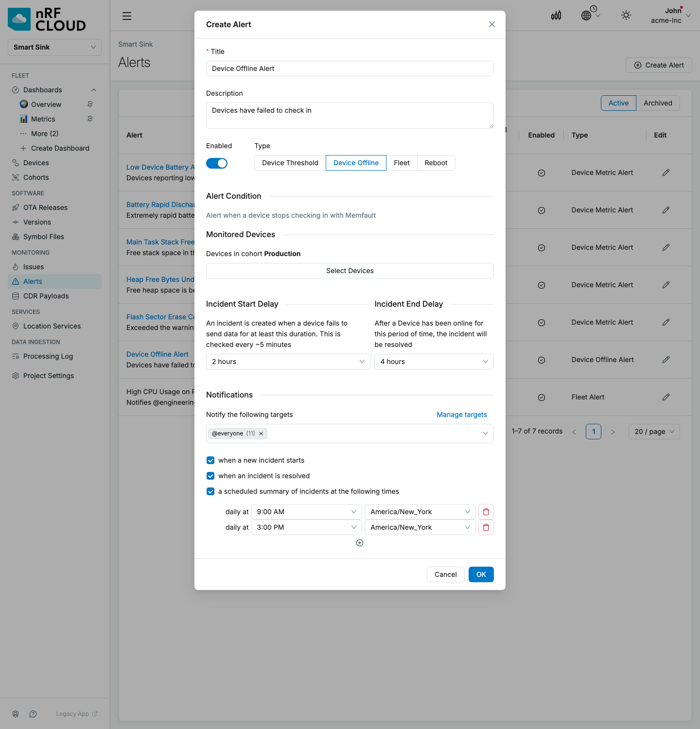
Task: Edit the Flash Sector Erase alert
Action: pos(666,322)
